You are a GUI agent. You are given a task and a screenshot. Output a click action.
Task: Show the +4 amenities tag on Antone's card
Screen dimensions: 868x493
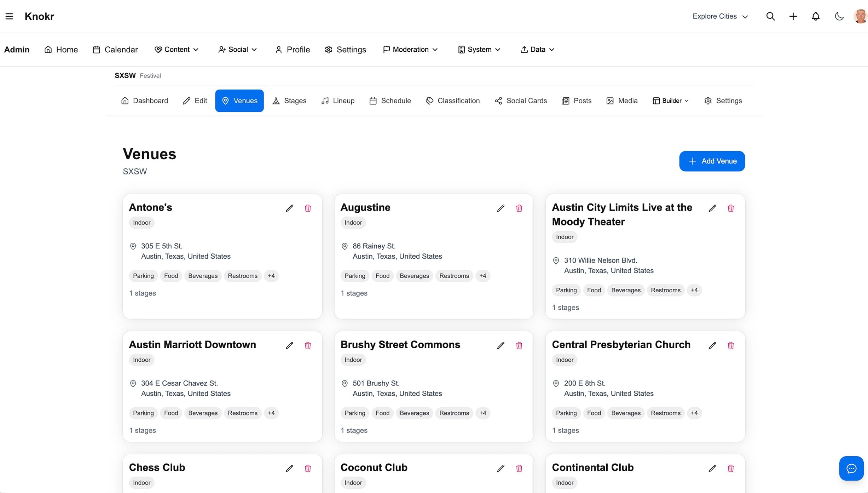point(271,276)
